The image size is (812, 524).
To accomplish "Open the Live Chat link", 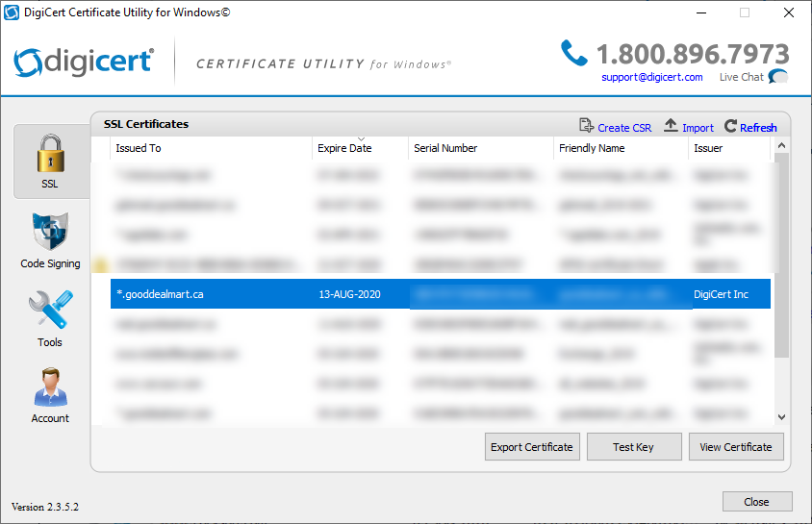I will point(741,77).
